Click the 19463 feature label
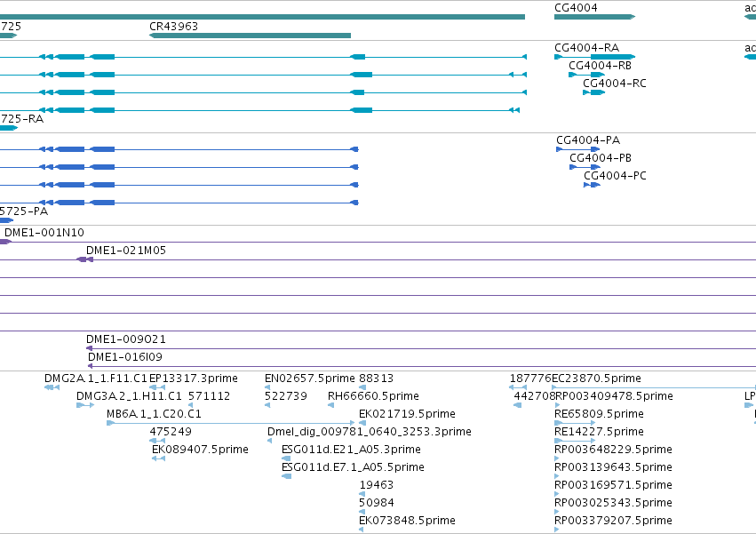This screenshot has width=756, height=534. coord(376,485)
